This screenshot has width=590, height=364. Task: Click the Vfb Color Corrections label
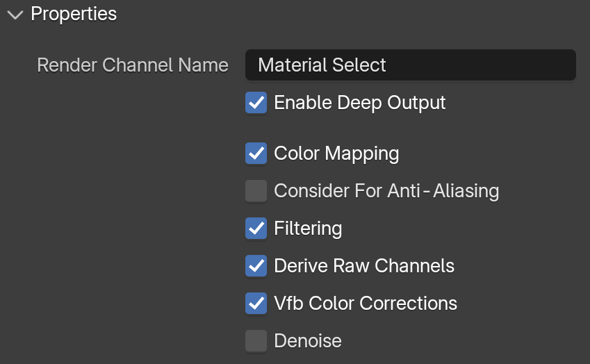click(x=366, y=304)
